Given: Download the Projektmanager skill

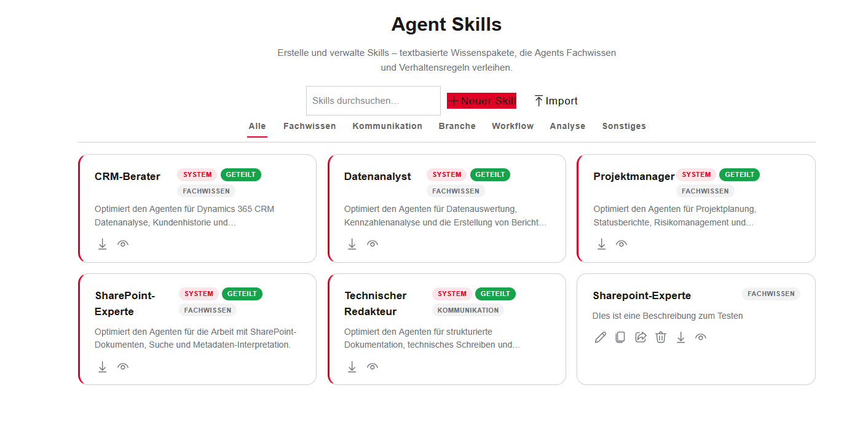Looking at the screenshot, I should pyautogui.click(x=602, y=244).
